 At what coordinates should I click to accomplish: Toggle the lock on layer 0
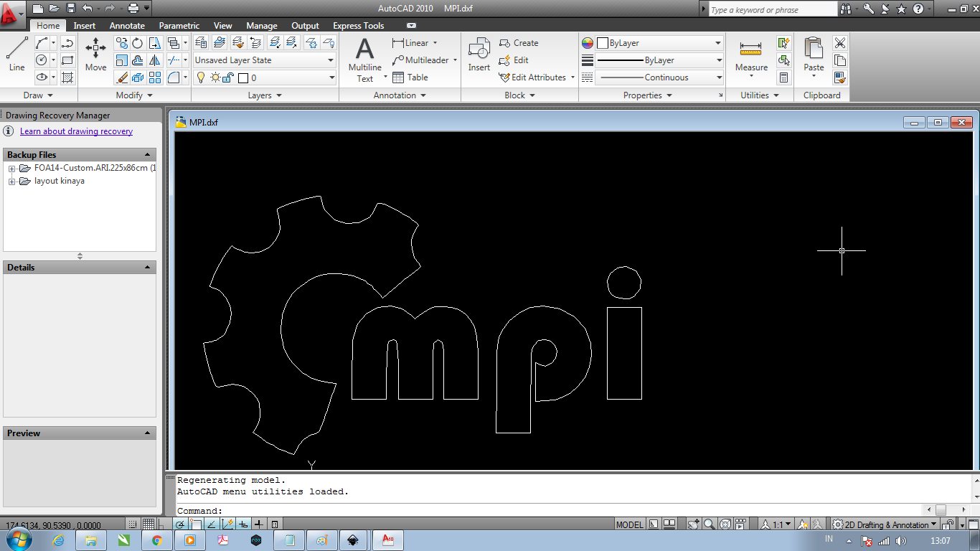click(227, 77)
